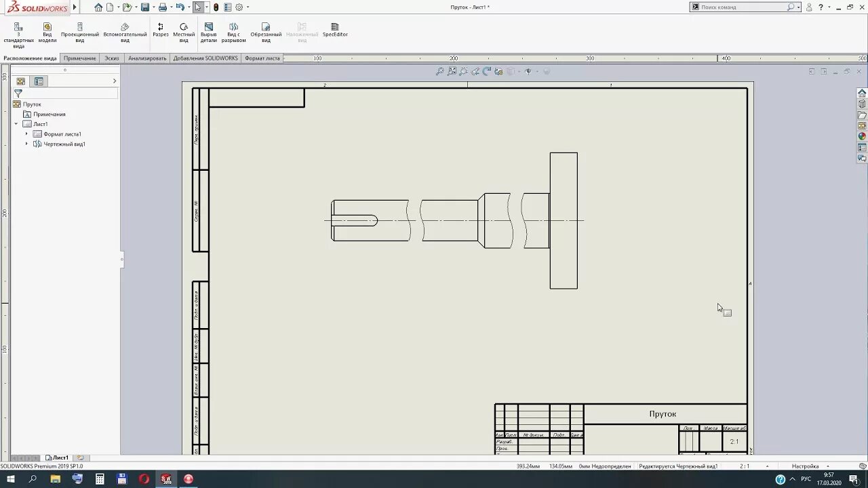The width and height of the screenshot is (868, 488).
Task: Add a Projected view (Проекционный вид)
Action: pos(80,33)
